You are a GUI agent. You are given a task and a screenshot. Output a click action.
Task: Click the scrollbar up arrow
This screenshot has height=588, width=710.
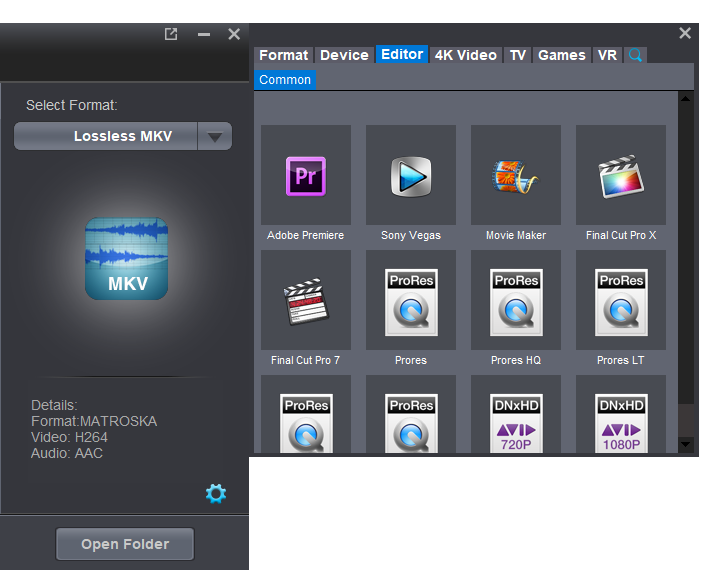[685, 98]
